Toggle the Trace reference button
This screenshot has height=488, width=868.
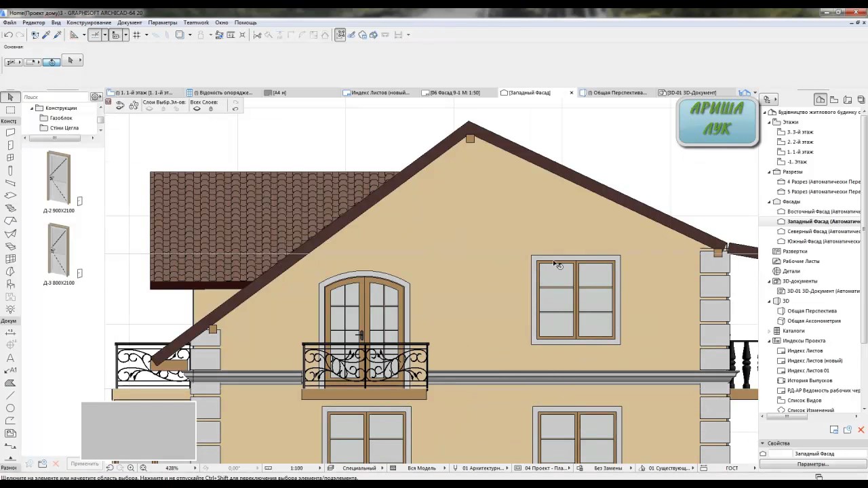(x=180, y=35)
